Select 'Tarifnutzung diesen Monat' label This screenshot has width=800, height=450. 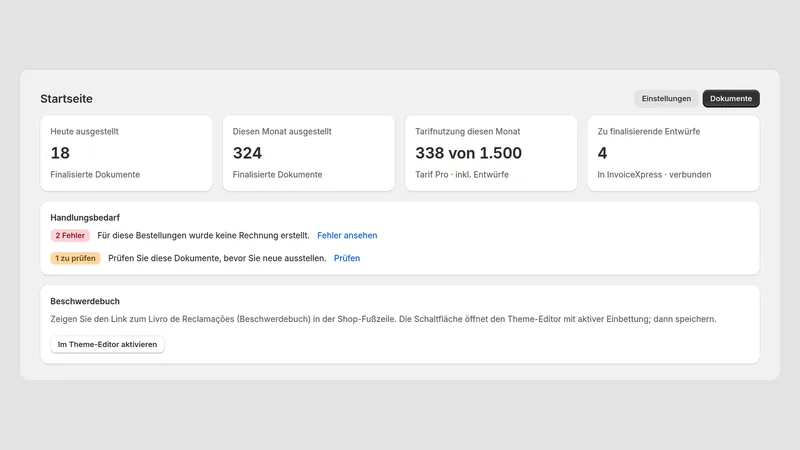[467, 131]
